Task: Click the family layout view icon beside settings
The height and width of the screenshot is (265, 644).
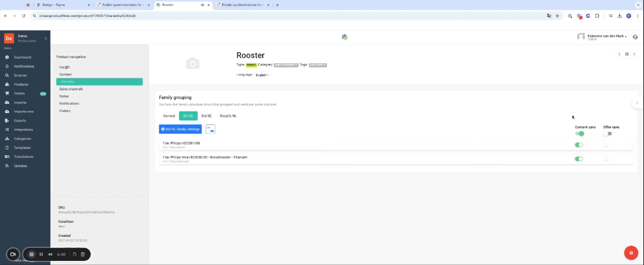Action: pos(211,129)
